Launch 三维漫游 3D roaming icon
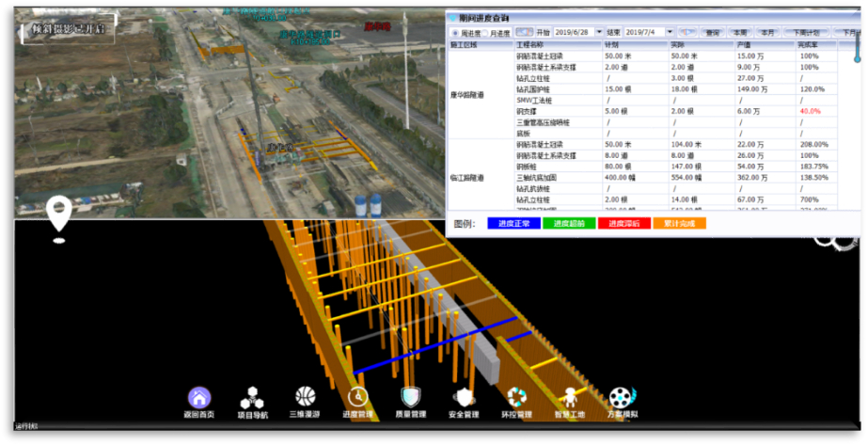The image size is (868, 445). tap(305, 397)
